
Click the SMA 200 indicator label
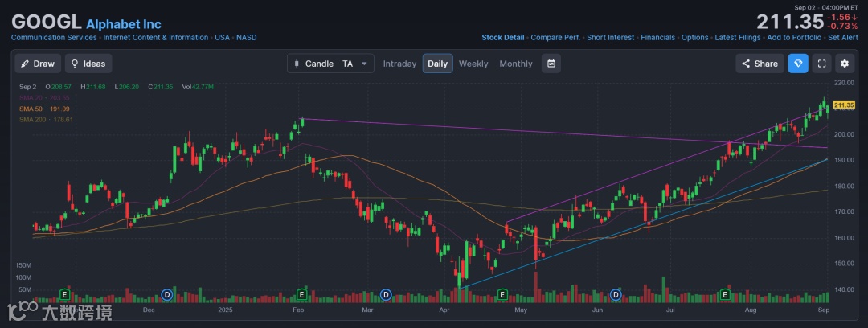46,119
